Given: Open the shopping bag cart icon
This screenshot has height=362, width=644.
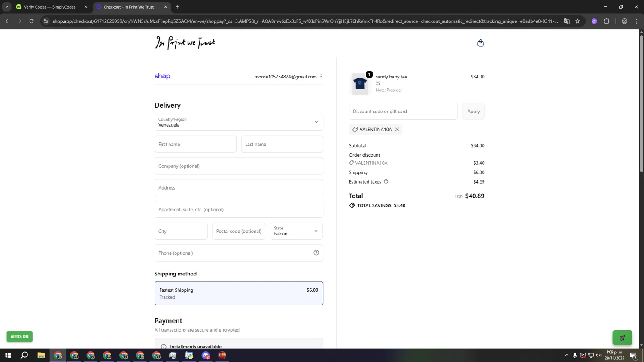Looking at the screenshot, I should 480,43.
